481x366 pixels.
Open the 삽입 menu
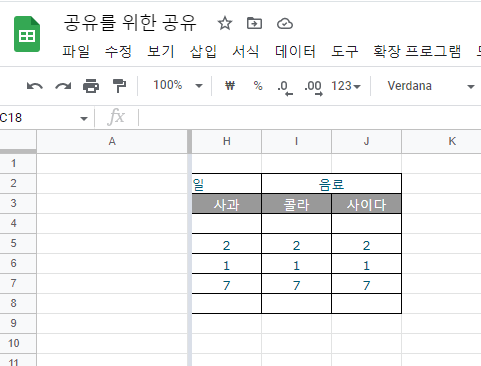[203, 51]
